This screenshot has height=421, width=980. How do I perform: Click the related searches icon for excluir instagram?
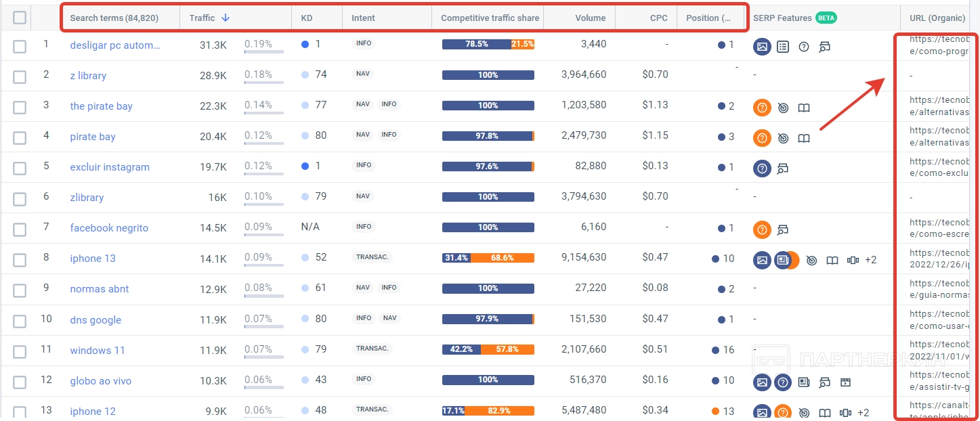(783, 169)
